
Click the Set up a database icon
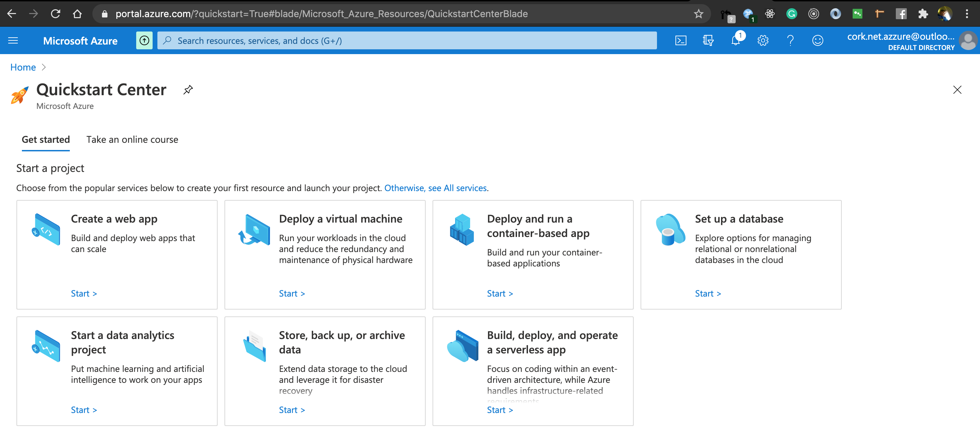coord(670,229)
